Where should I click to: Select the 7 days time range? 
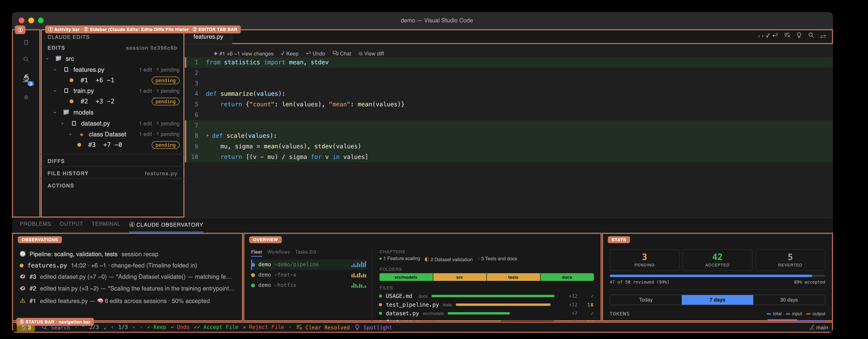(717, 300)
